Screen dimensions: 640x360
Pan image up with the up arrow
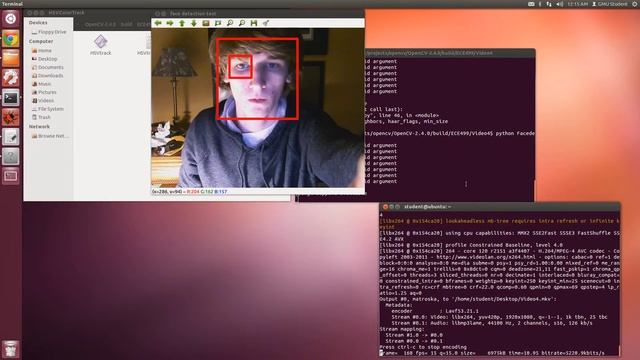coord(182,23)
